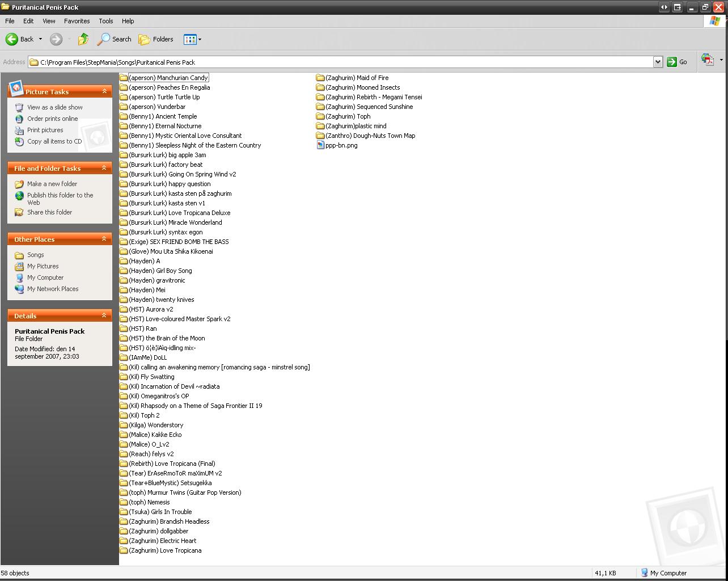
Task: Click Order prints online link
Action: [x=53, y=119]
